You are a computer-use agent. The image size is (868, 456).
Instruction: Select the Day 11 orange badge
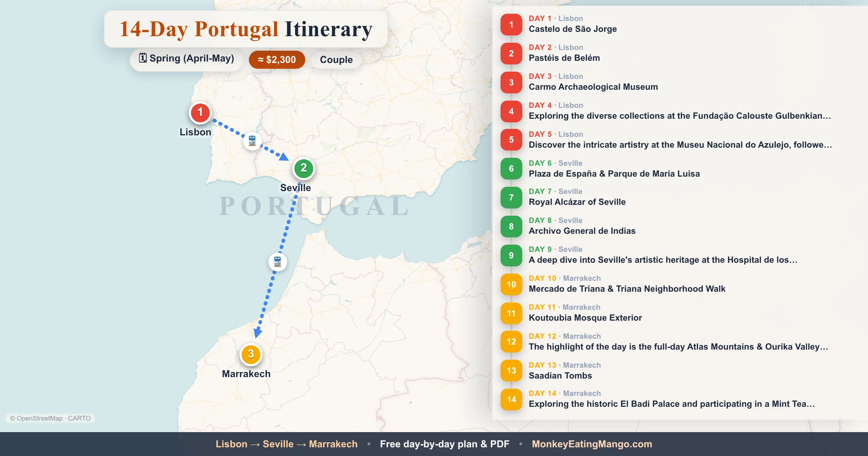(x=511, y=313)
